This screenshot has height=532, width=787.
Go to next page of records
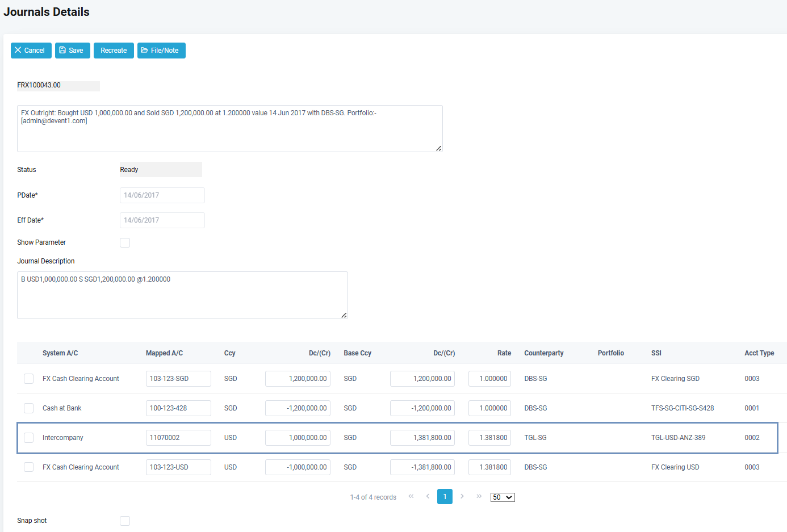[462, 497]
